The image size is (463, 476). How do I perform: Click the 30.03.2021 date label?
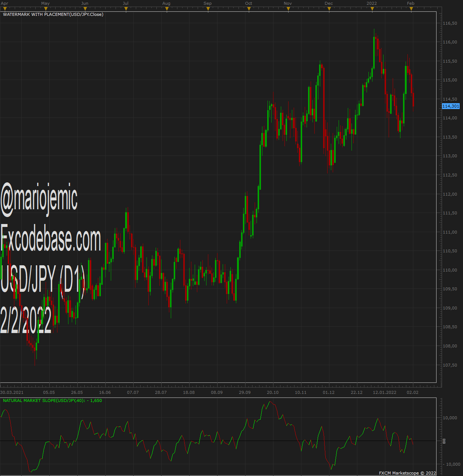pos(12,392)
